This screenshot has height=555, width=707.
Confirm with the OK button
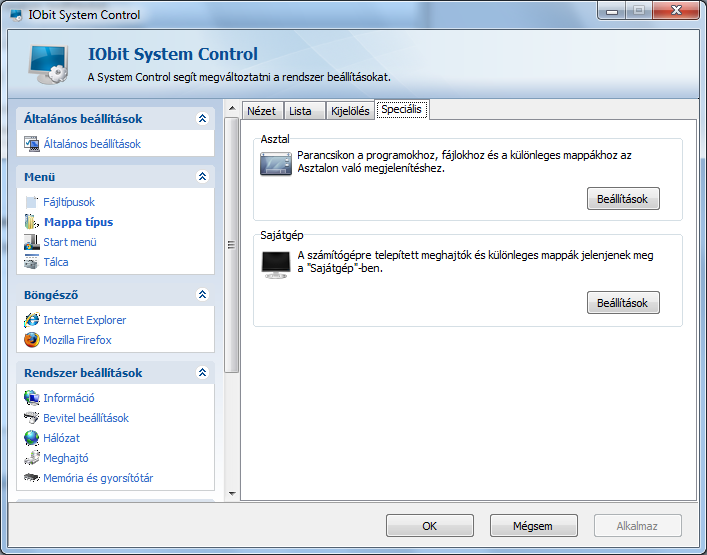[x=430, y=526]
